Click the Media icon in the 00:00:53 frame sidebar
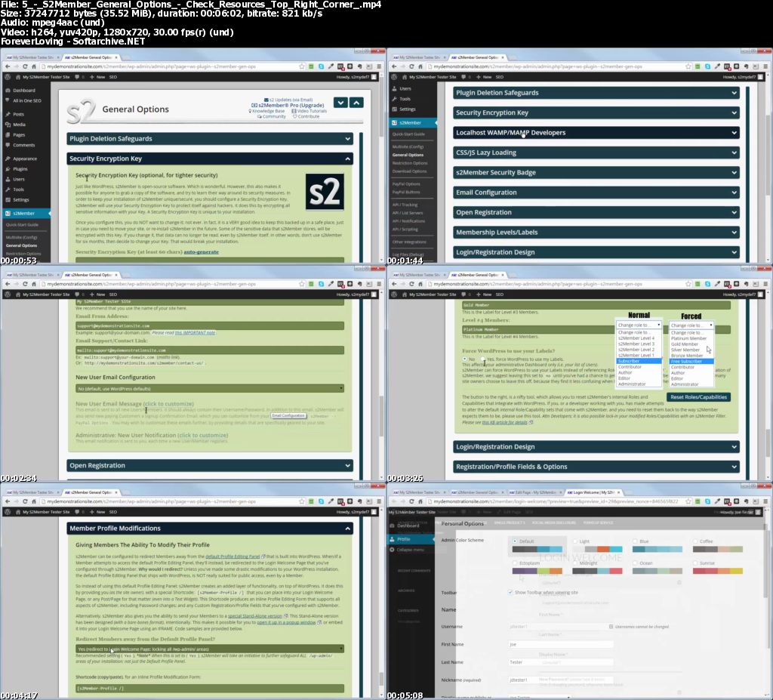The height and width of the screenshot is (700, 773). (x=8, y=125)
